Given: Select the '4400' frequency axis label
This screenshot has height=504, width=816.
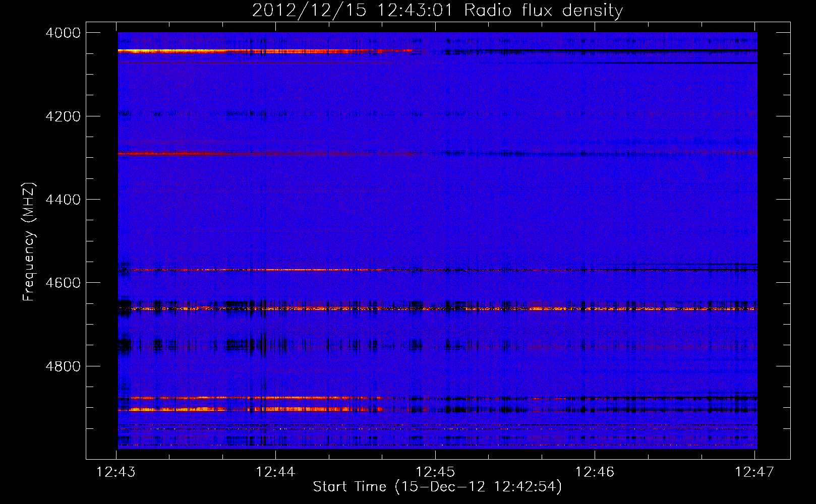Looking at the screenshot, I should pos(63,200).
